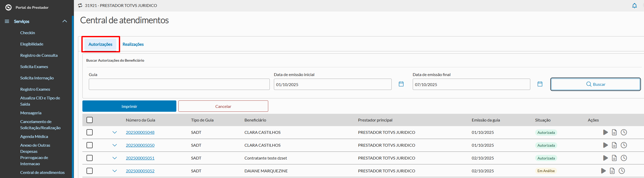Viewport: 644px width, 178px height.
Task: Expand row details for guia 202500005052
Action: 114,171
